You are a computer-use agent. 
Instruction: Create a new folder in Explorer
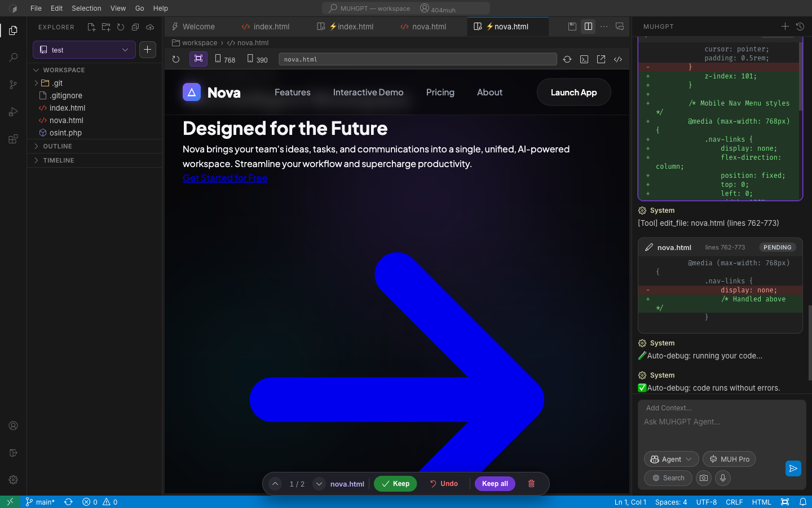[106, 27]
